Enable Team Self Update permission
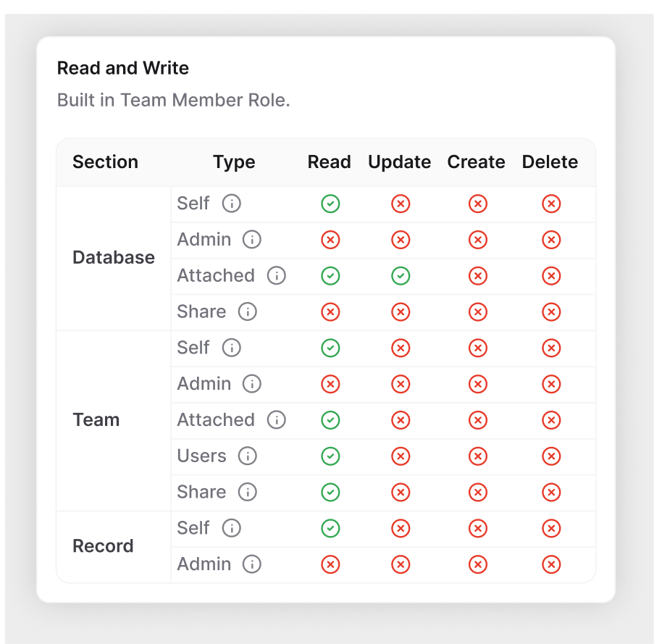Viewport: 654px width, 644px height. [x=401, y=348]
